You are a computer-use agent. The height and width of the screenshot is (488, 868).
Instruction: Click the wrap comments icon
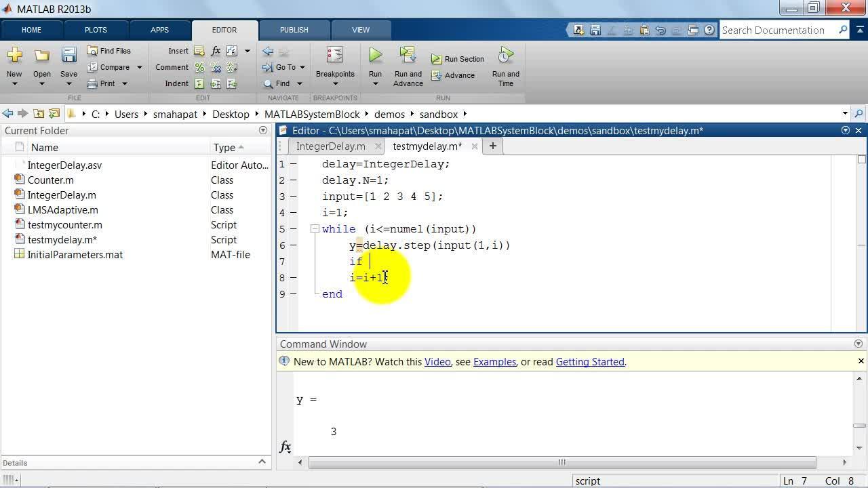232,67
